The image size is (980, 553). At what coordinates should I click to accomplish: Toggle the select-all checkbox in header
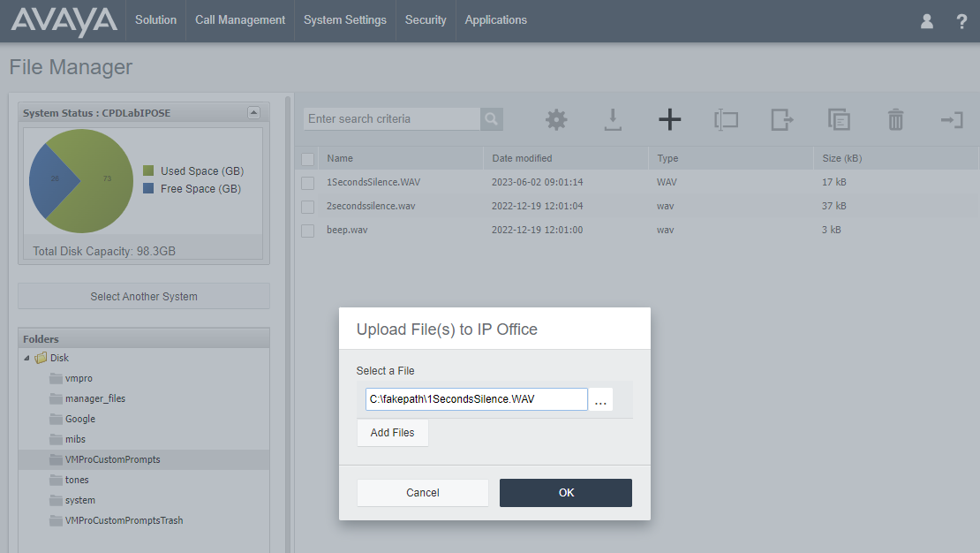[307, 159]
